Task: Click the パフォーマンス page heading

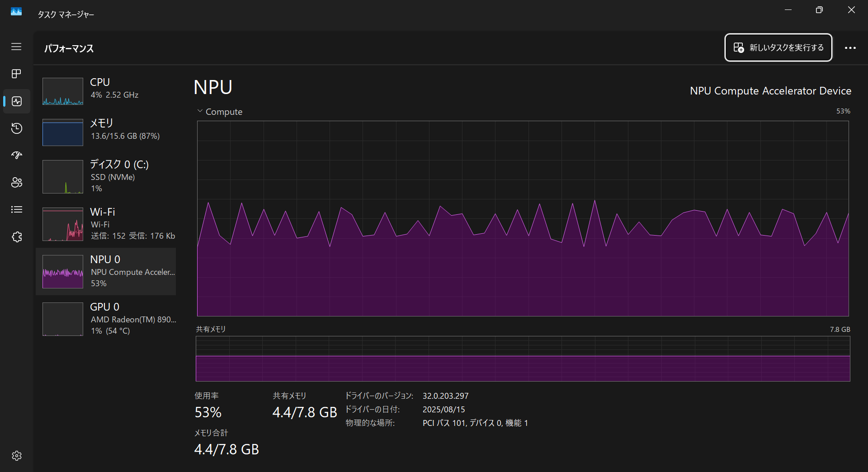Action: click(x=69, y=48)
